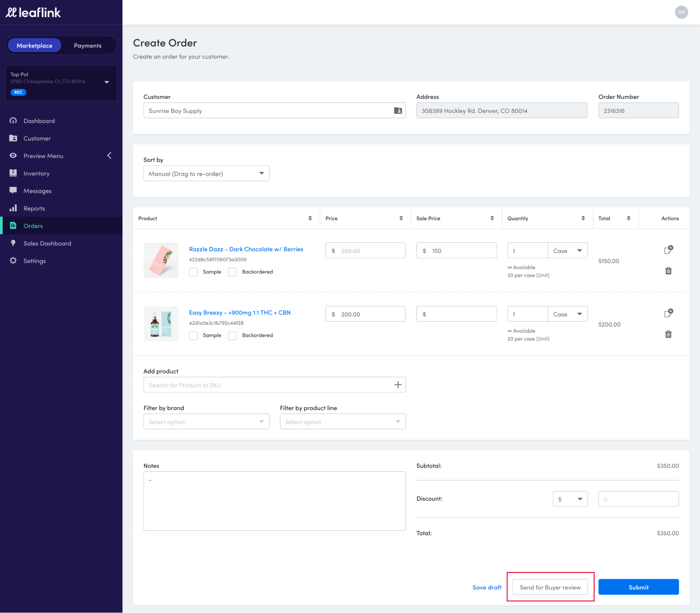Click add-note icon for Easy Breezy row

point(668,313)
